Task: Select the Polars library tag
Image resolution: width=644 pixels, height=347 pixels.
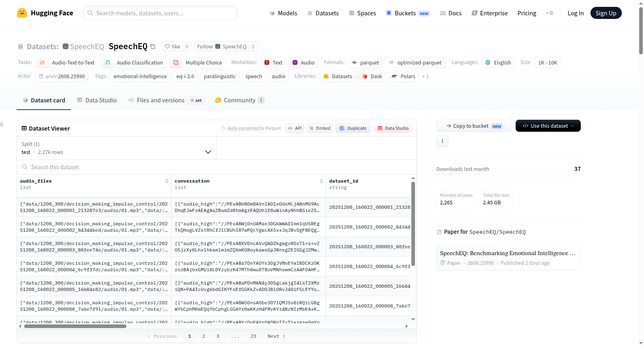Action: 403,76
